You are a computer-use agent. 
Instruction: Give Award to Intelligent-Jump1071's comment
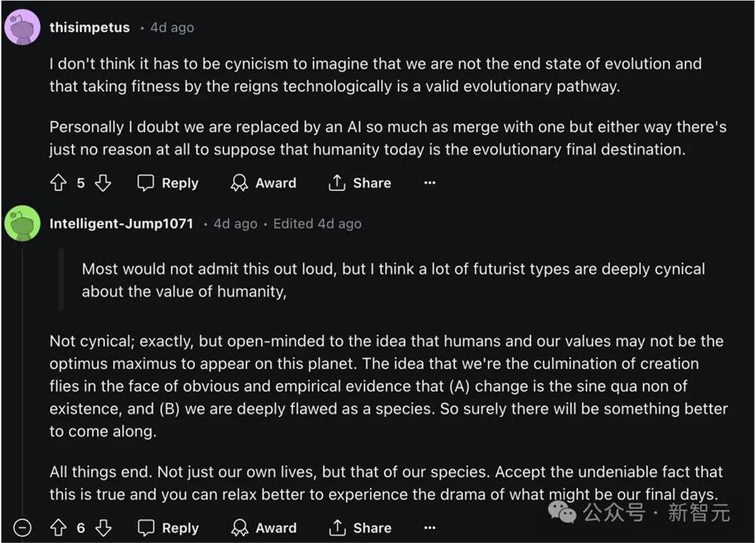tap(263, 528)
